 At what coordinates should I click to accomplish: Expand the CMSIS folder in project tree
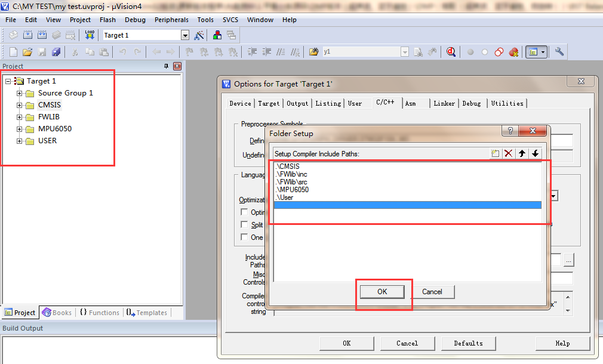point(19,105)
